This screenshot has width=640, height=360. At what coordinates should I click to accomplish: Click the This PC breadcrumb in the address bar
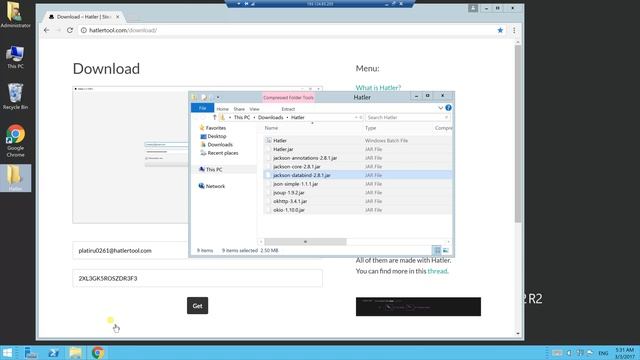(242, 118)
